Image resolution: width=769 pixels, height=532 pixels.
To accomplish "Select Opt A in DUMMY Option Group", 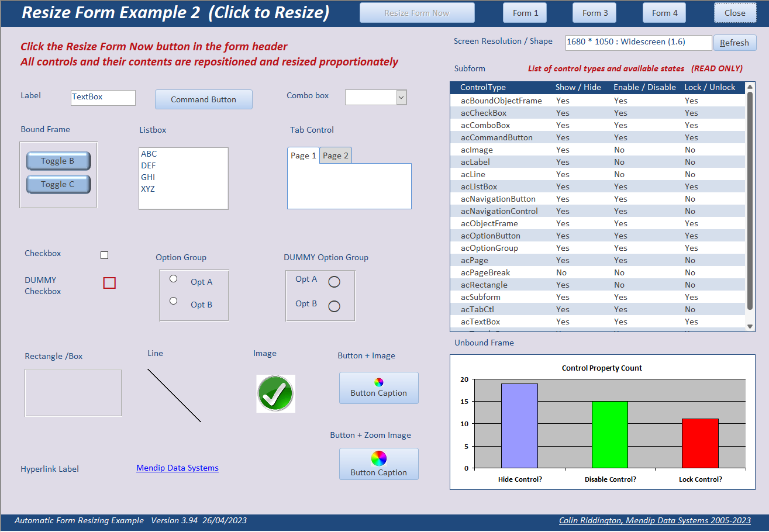I will pos(334,282).
